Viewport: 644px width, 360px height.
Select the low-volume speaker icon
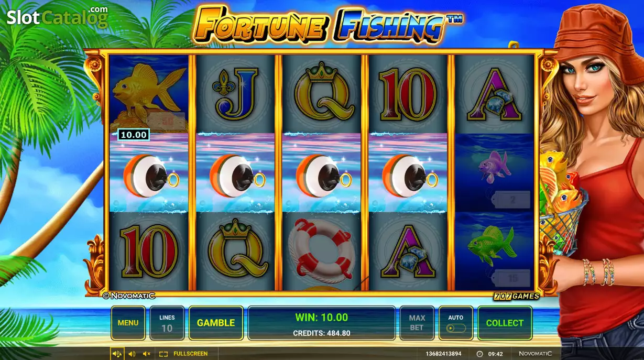point(132,354)
